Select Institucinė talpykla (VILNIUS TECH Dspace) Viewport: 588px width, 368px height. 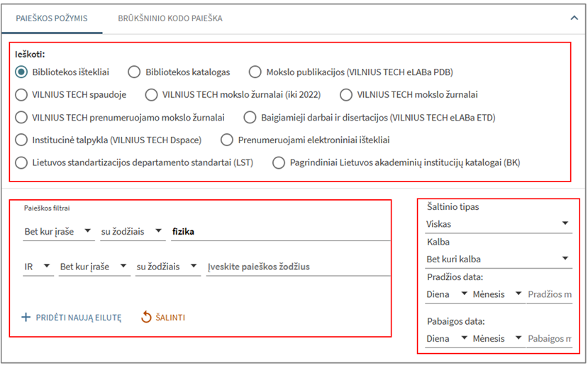(21, 140)
